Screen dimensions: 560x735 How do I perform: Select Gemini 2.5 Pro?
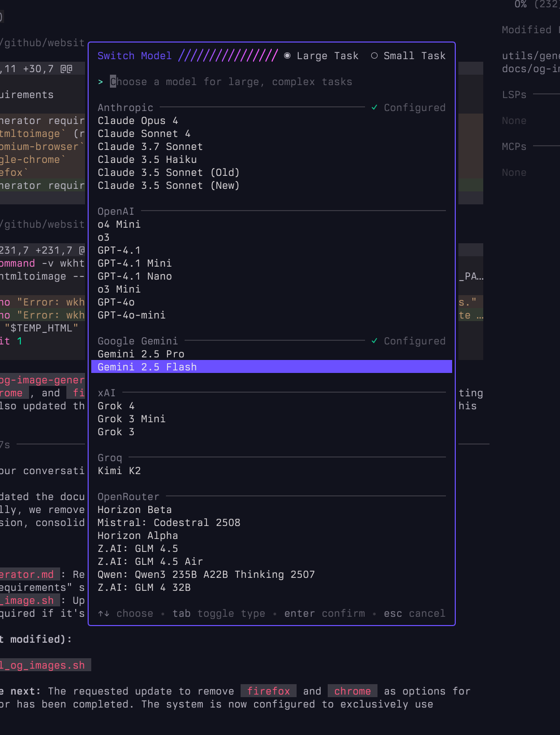141,354
